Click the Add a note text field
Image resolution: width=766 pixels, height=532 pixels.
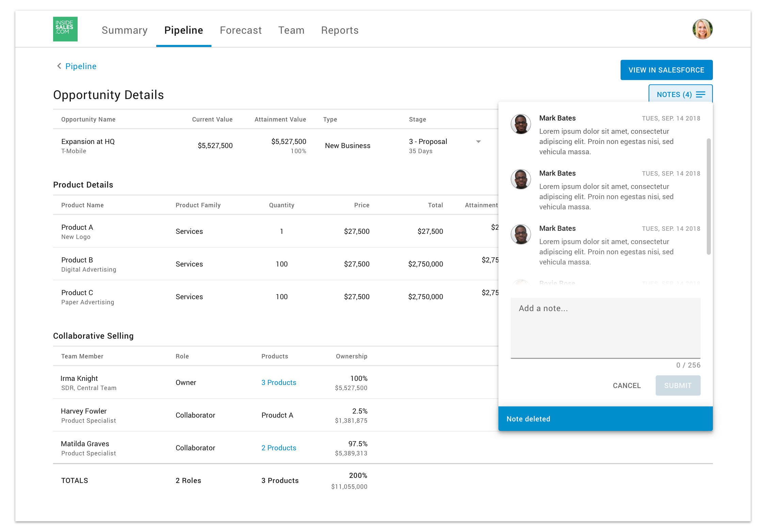click(x=605, y=328)
